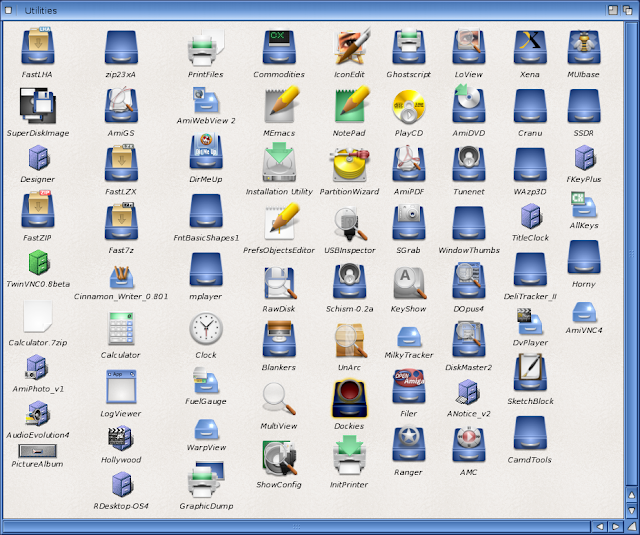The width and height of the screenshot is (640, 535).
Task: Open the SGrab camera drawer icon
Action: [x=409, y=222]
